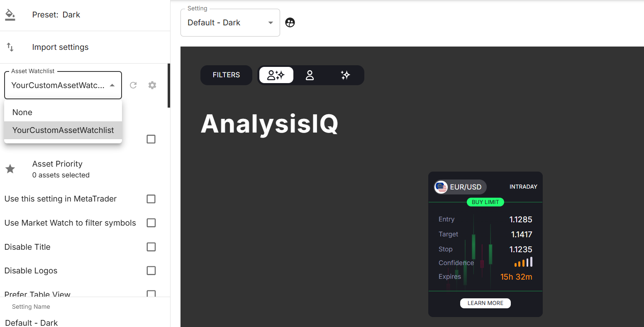Viewport: 644px width, 327px height.
Task: Click the INTRADAY label on the card
Action: [523, 187]
